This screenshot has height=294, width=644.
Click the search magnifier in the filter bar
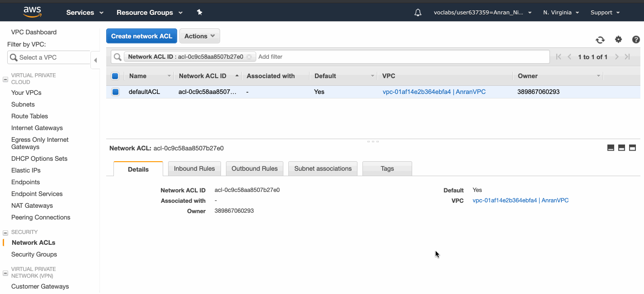click(x=117, y=56)
